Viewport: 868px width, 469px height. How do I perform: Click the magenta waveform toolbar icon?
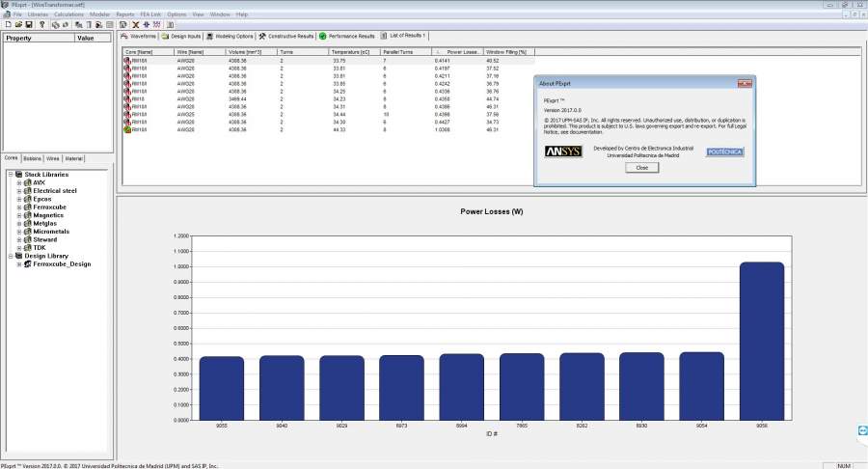(156, 24)
